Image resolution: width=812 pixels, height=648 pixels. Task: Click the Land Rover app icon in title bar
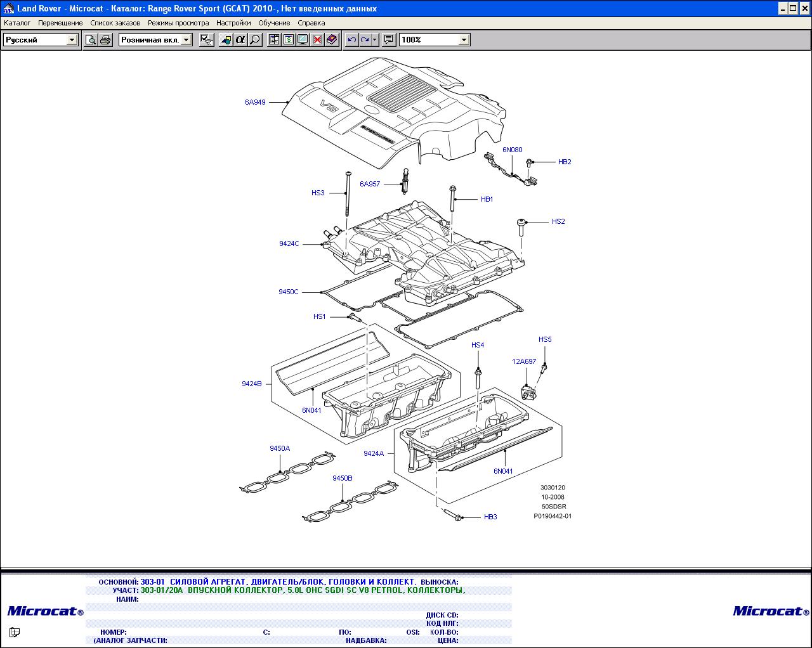pos(8,8)
